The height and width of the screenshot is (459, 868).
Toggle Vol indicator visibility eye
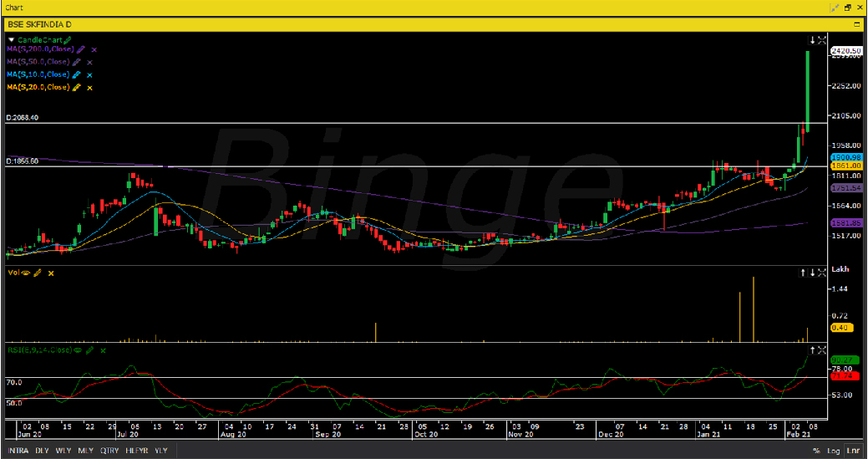click(x=25, y=273)
